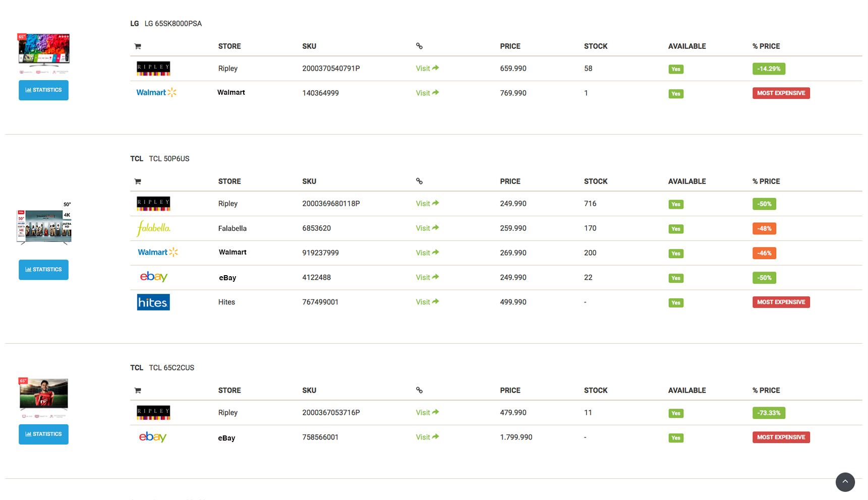The width and height of the screenshot is (868, 500).
Task: Visit Hites listing for TCL 50P6US
Action: (x=427, y=302)
